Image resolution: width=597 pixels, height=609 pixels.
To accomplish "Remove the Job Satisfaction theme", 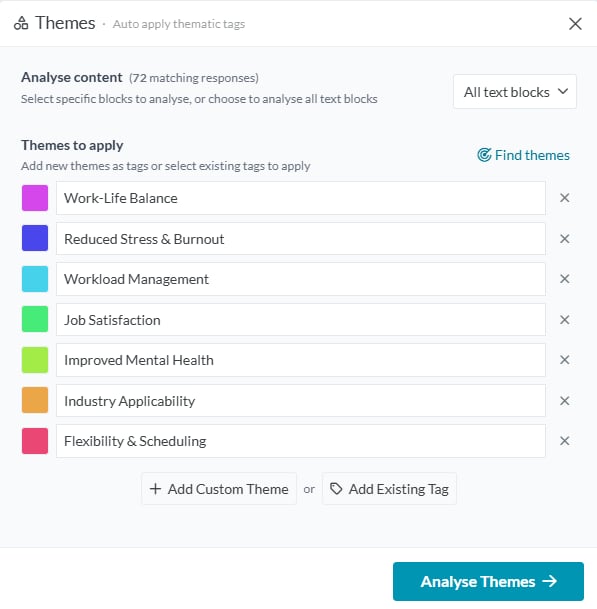I will pyautogui.click(x=564, y=320).
